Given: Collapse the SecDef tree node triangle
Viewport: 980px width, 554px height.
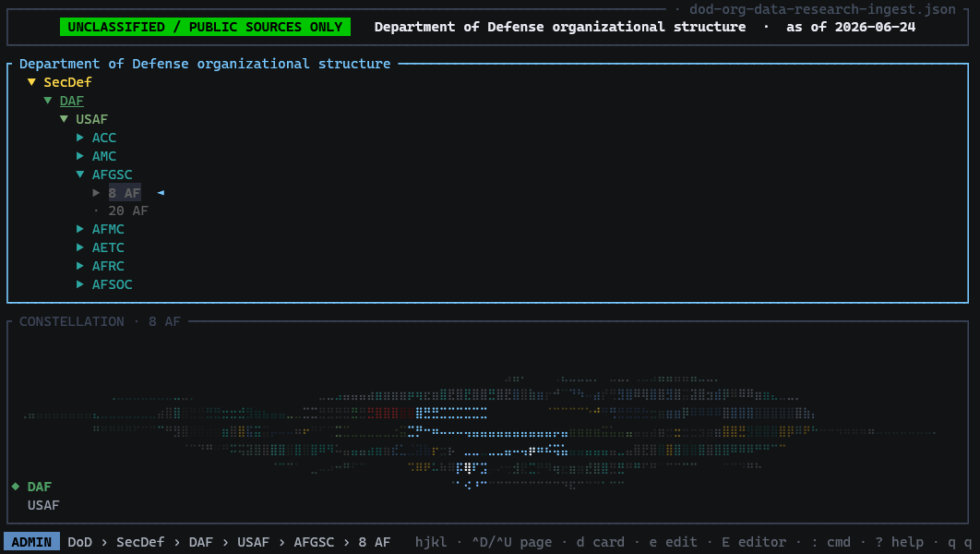Looking at the screenshot, I should coord(31,82).
